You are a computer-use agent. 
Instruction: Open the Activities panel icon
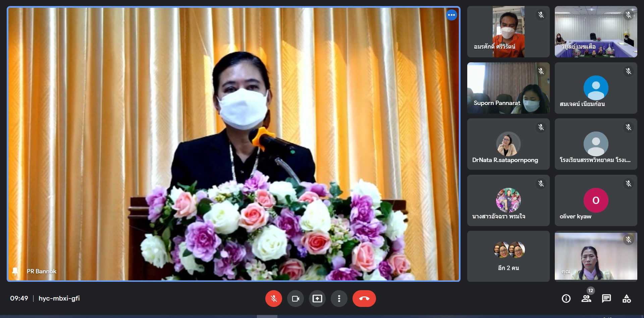[x=627, y=299]
